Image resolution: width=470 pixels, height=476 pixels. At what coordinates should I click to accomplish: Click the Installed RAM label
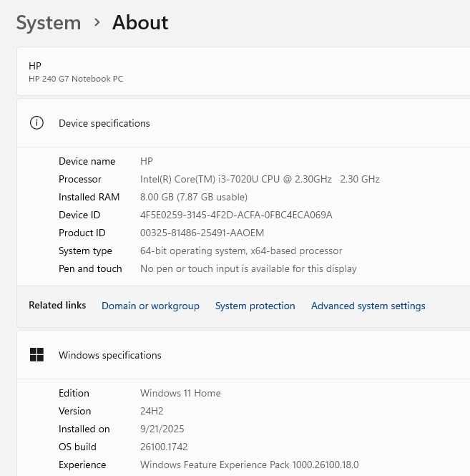[89, 197]
